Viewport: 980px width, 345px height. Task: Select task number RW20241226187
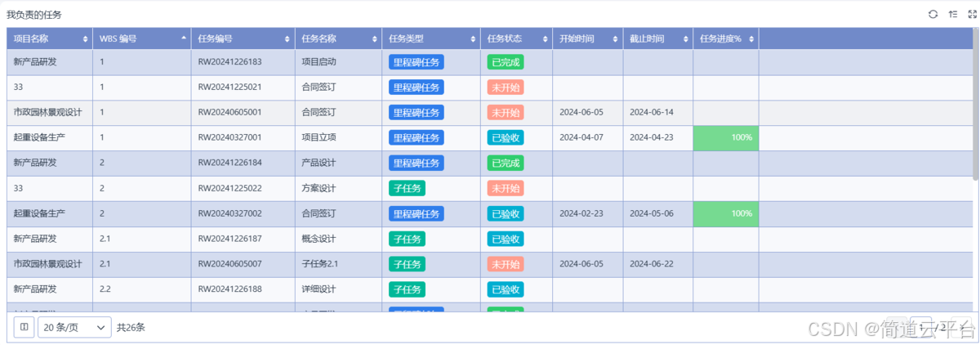pos(229,239)
